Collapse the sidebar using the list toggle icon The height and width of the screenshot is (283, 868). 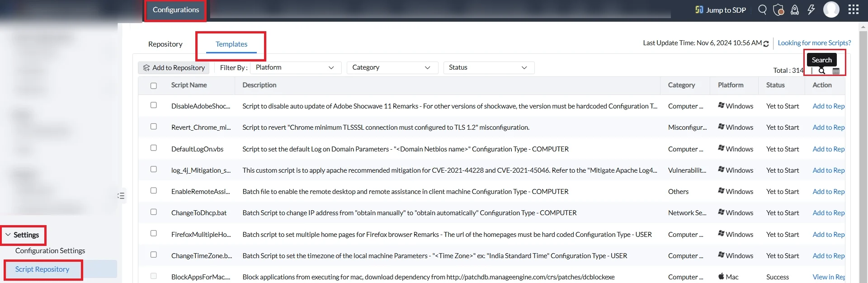coord(121,196)
